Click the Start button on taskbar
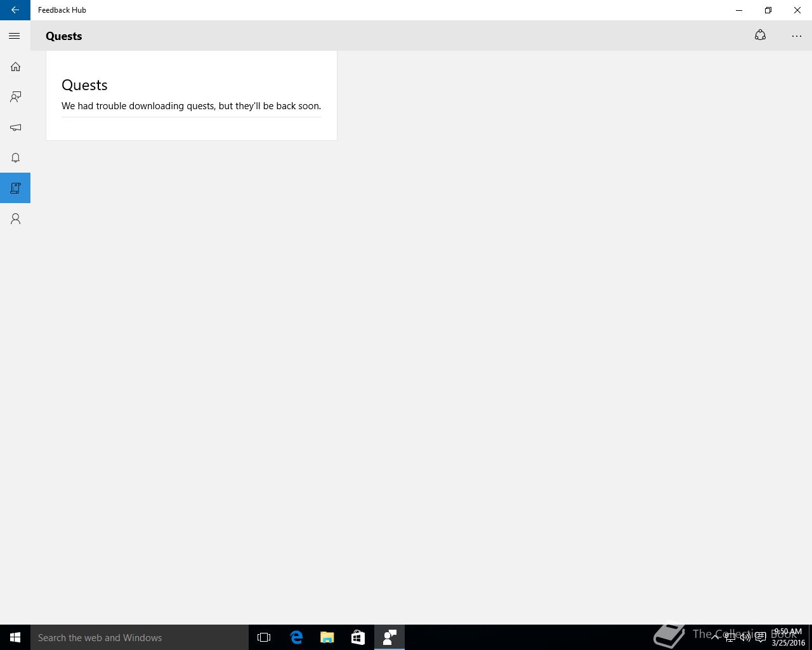This screenshot has width=812, height=650. (x=15, y=637)
